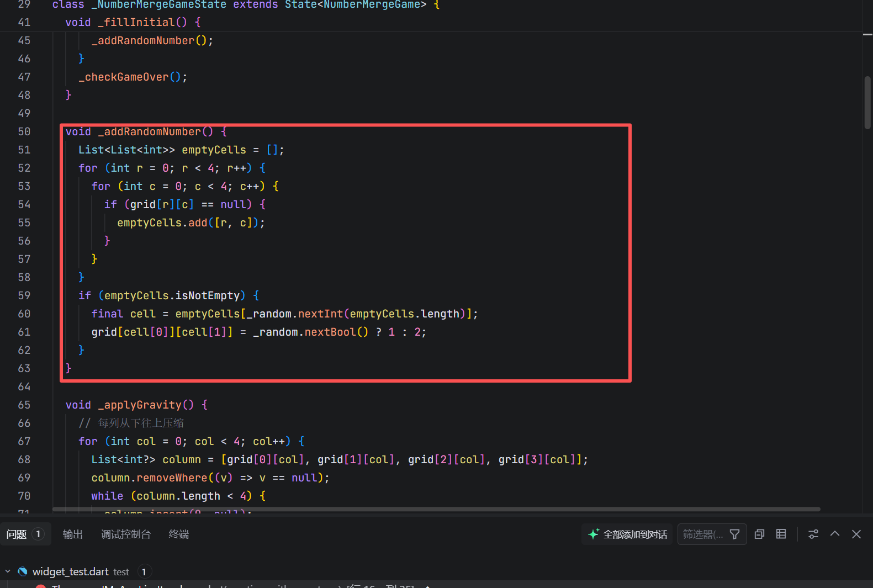Collapse the widget_test.dart problems group
The height and width of the screenshot is (588, 873).
(x=8, y=571)
